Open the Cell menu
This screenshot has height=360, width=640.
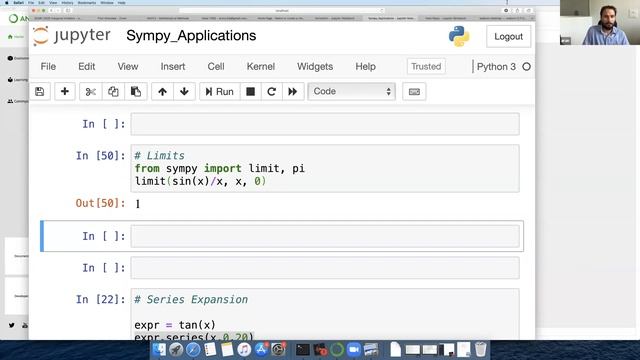tap(216, 67)
